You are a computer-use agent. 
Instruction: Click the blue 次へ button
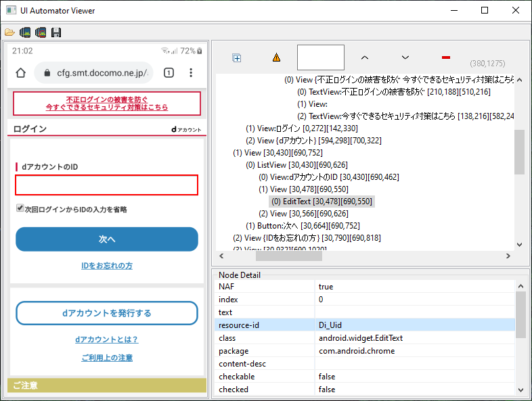click(107, 239)
